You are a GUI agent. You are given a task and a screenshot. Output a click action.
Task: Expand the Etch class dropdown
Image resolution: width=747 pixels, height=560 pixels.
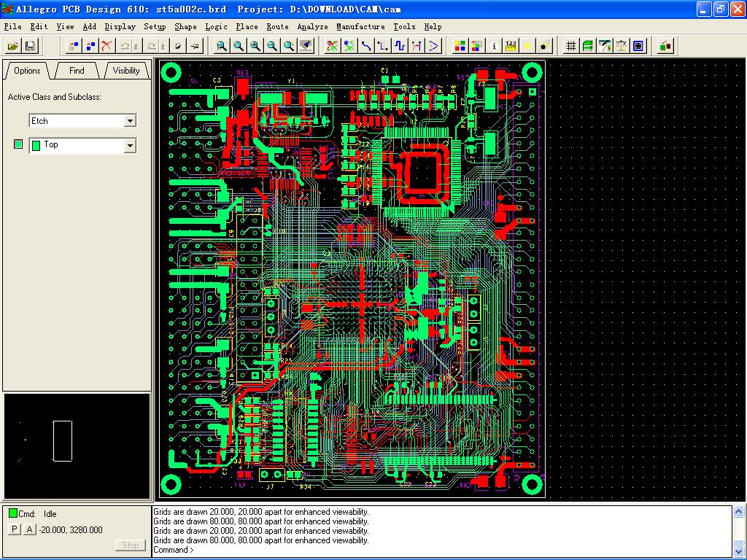(x=130, y=121)
